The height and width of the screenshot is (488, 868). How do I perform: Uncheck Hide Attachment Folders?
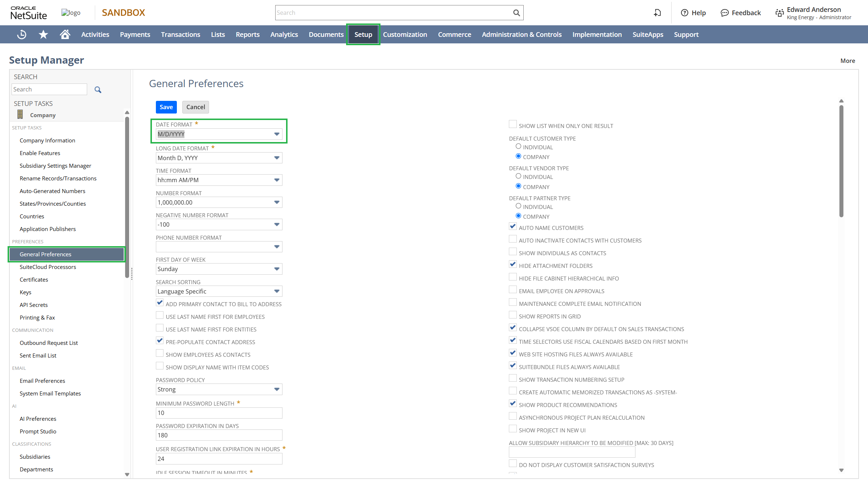[512, 264]
